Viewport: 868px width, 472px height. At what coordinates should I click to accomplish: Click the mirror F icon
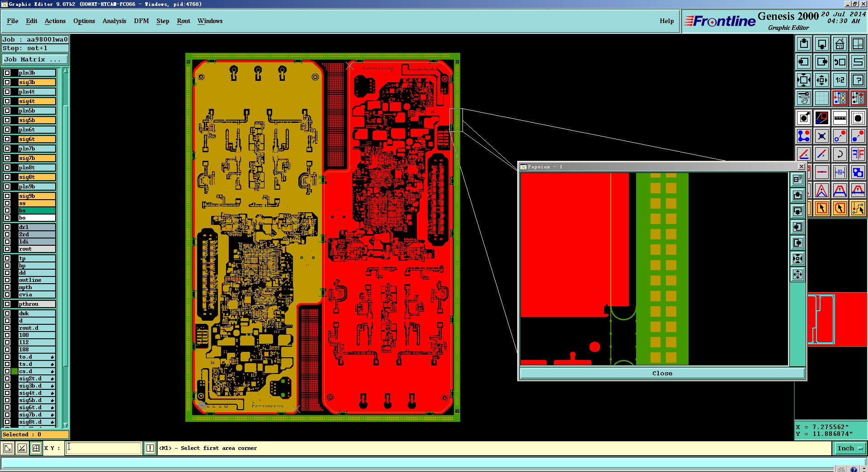point(858,154)
